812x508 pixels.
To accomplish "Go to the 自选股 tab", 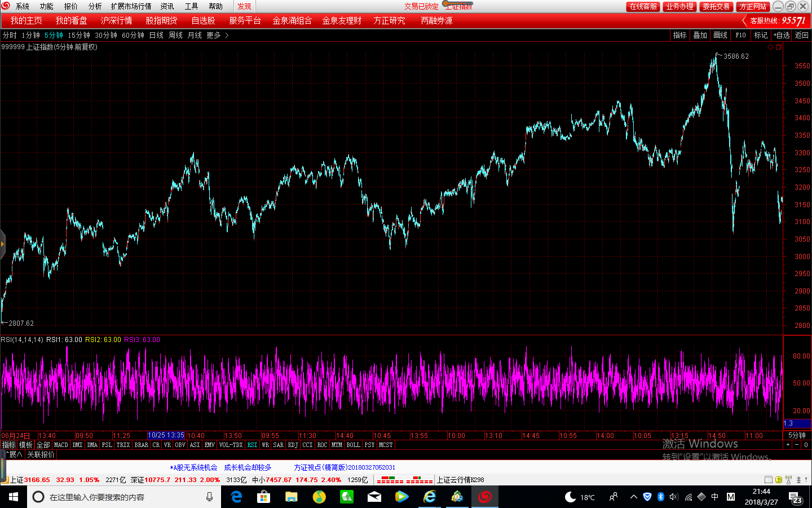I will pyautogui.click(x=203, y=20).
